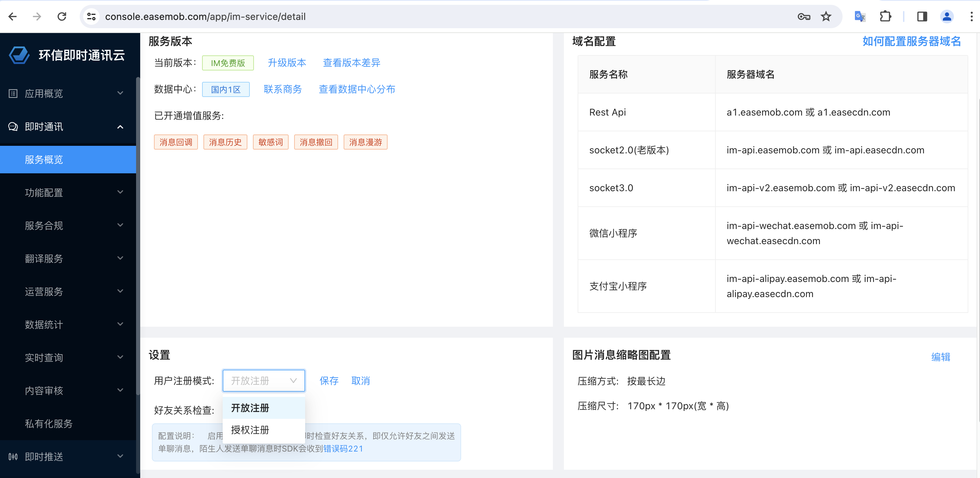Cancel the setting with 取消
Screen dimensions: 980x478
click(361, 380)
